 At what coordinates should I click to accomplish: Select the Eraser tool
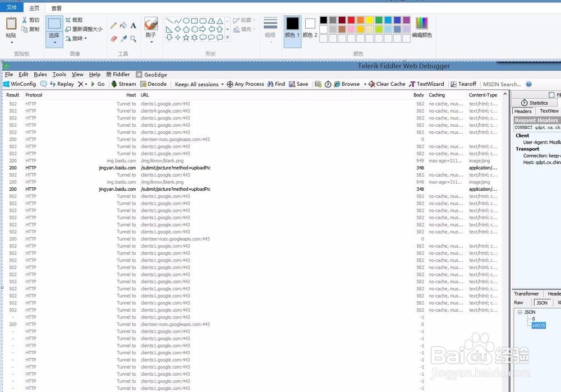tap(114, 38)
